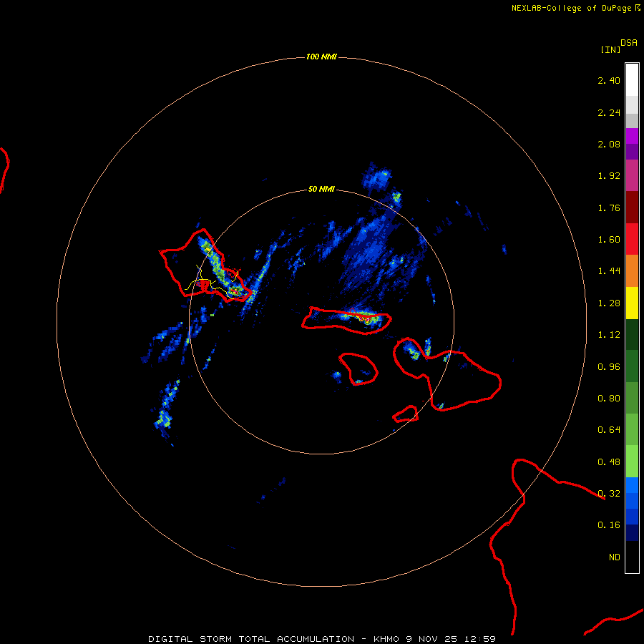The image size is (644, 644).
Task: Click the 100 NMI range ring label
Action: pos(321,57)
